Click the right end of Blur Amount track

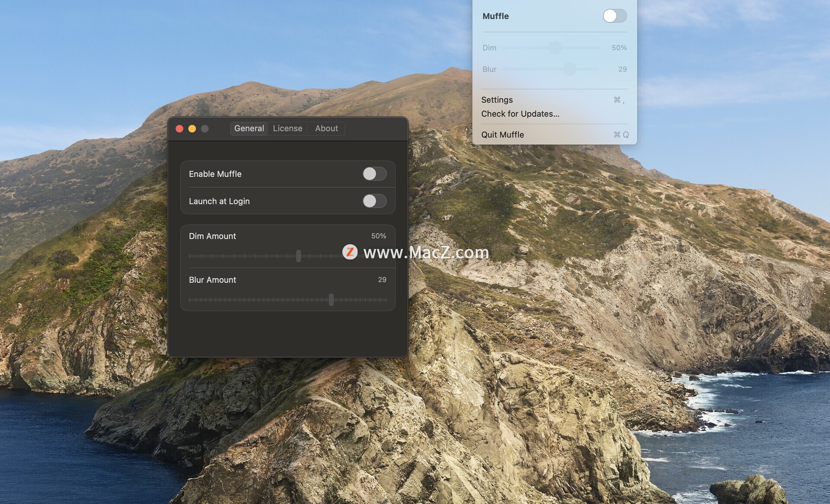pyautogui.click(x=385, y=300)
